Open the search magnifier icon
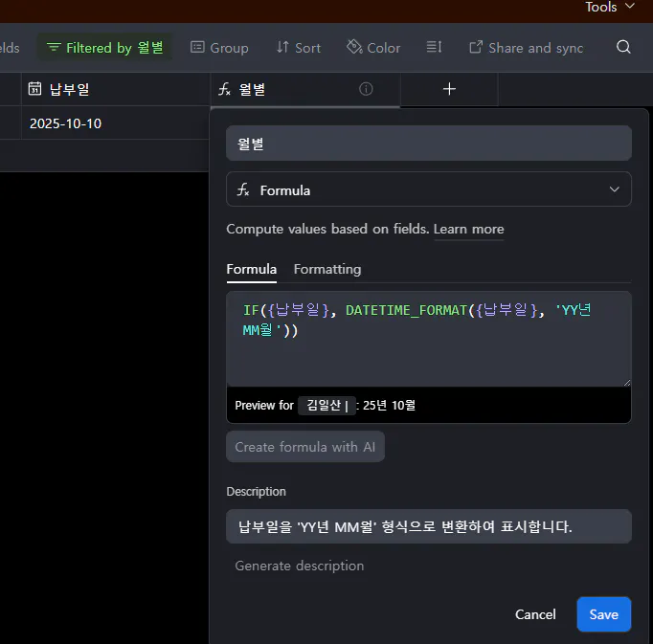Screen dimensions: 653x644 (x=623, y=47)
